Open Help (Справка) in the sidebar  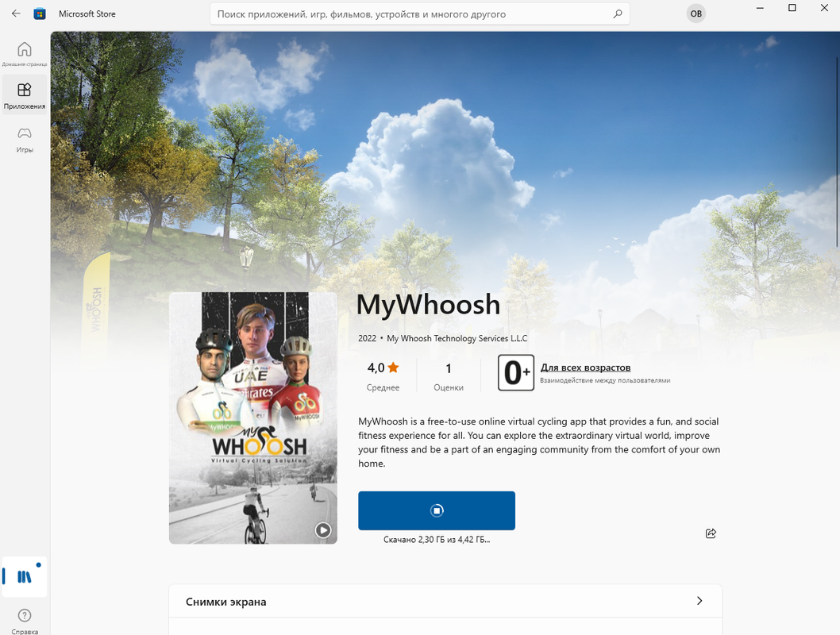(x=24, y=621)
